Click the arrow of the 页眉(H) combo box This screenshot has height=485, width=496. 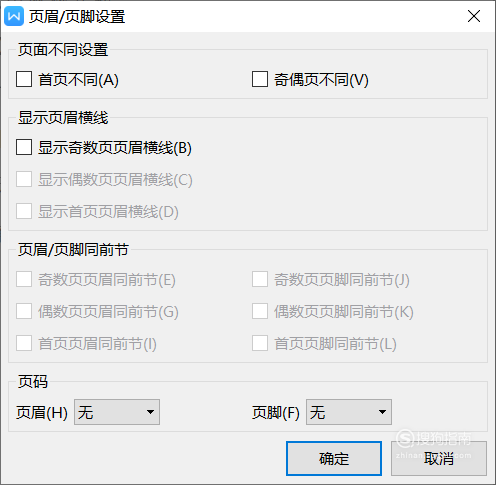(150, 412)
